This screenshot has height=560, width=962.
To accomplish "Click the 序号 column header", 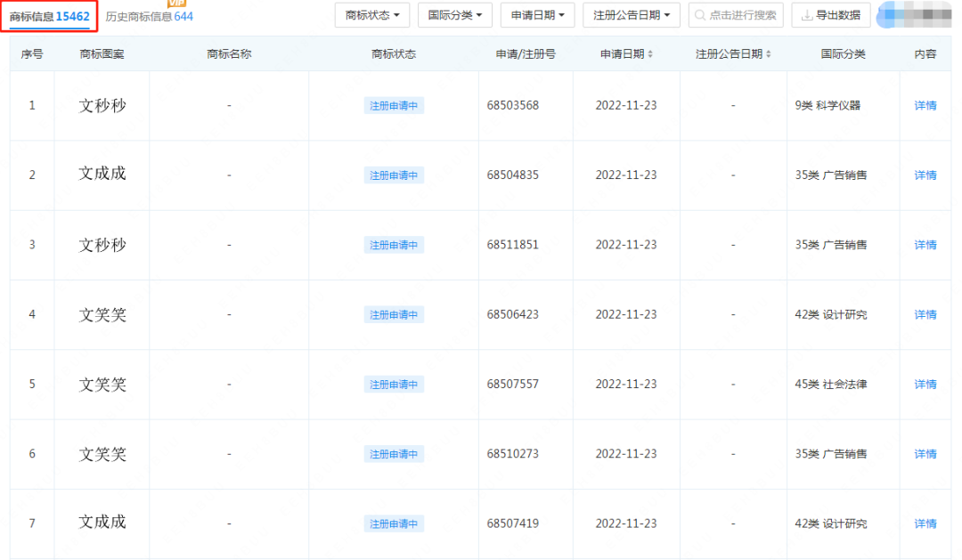I will (32, 54).
